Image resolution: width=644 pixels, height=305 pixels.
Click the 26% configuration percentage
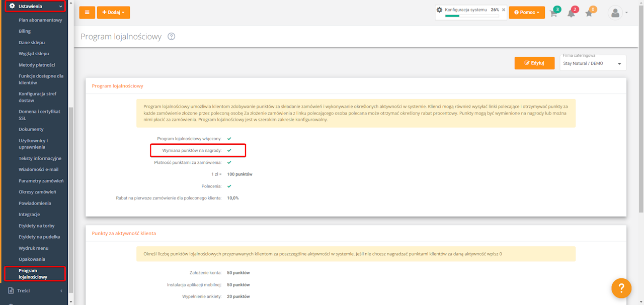(x=495, y=10)
